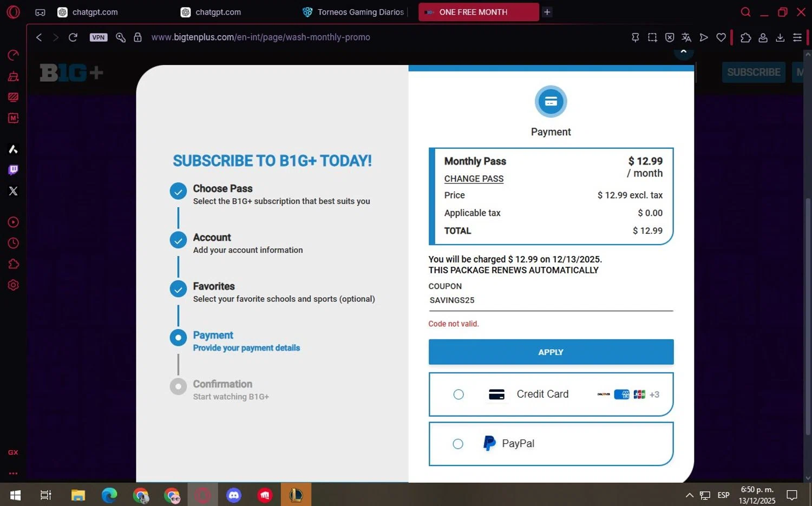This screenshot has height=506, width=812.
Task: Open GX Corner gamepad icon
Action: 40,12
